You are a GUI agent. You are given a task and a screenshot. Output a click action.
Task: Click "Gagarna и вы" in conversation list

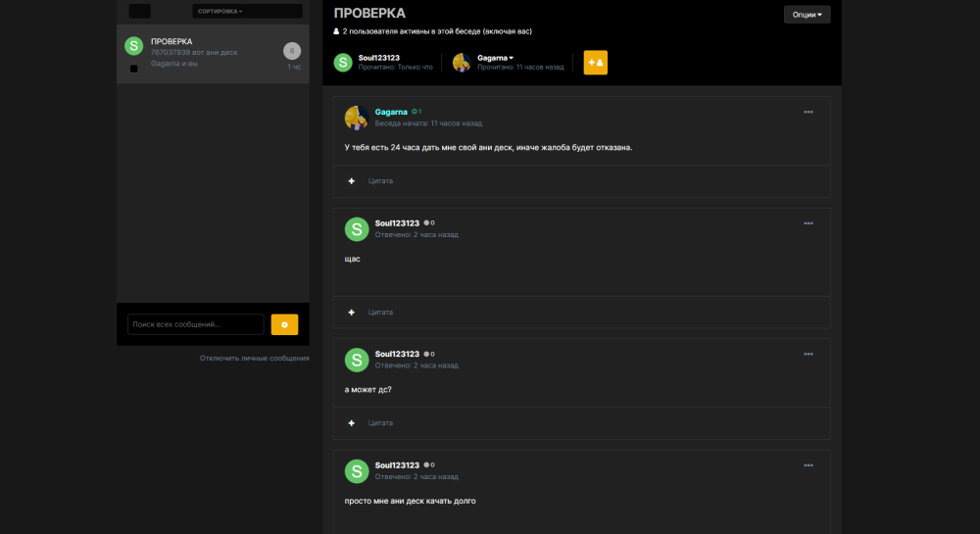pos(173,64)
